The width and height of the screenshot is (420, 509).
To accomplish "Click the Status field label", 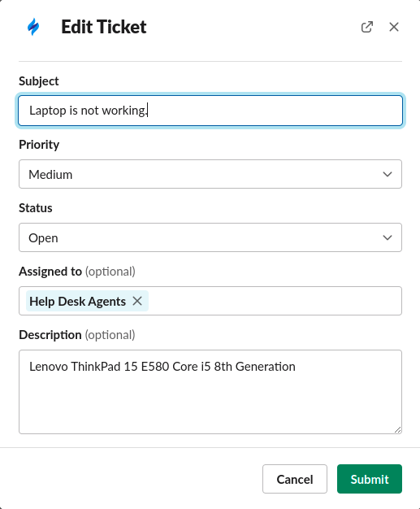I will click(x=36, y=208).
